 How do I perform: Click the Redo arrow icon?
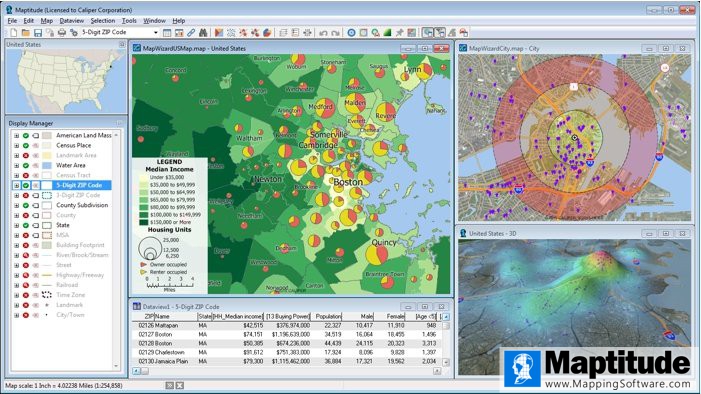[335, 33]
